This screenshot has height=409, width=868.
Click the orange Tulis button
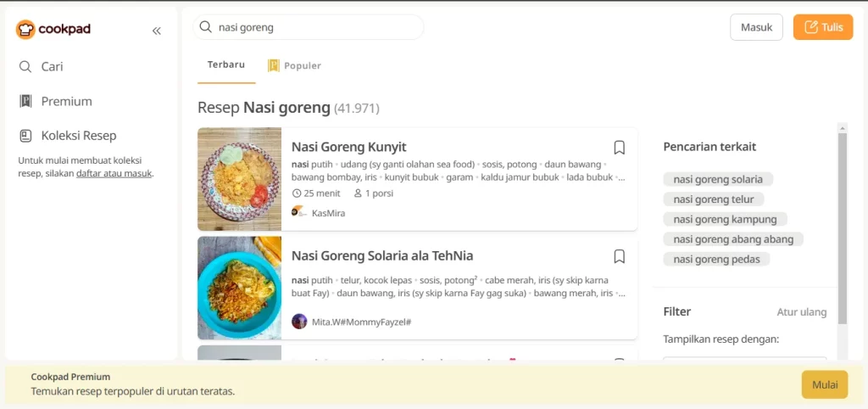click(x=822, y=27)
